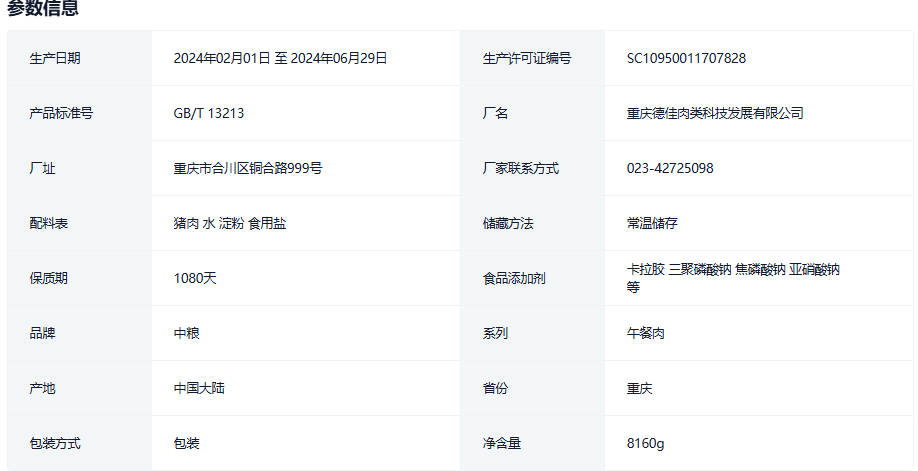Select the GB/T 13213 standard number
Image resolution: width=918 pixels, height=471 pixels.
pos(208,113)
